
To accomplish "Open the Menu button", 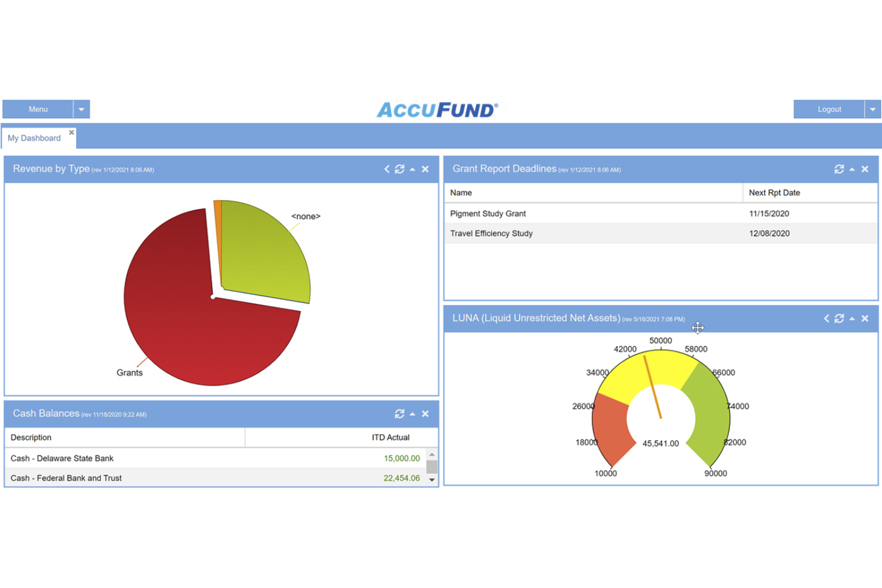I will tap(38, 109).
